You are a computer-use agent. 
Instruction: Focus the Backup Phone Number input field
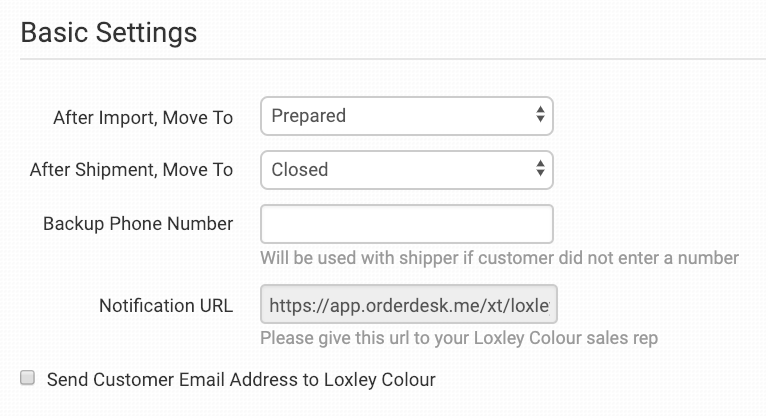[406, 224]
